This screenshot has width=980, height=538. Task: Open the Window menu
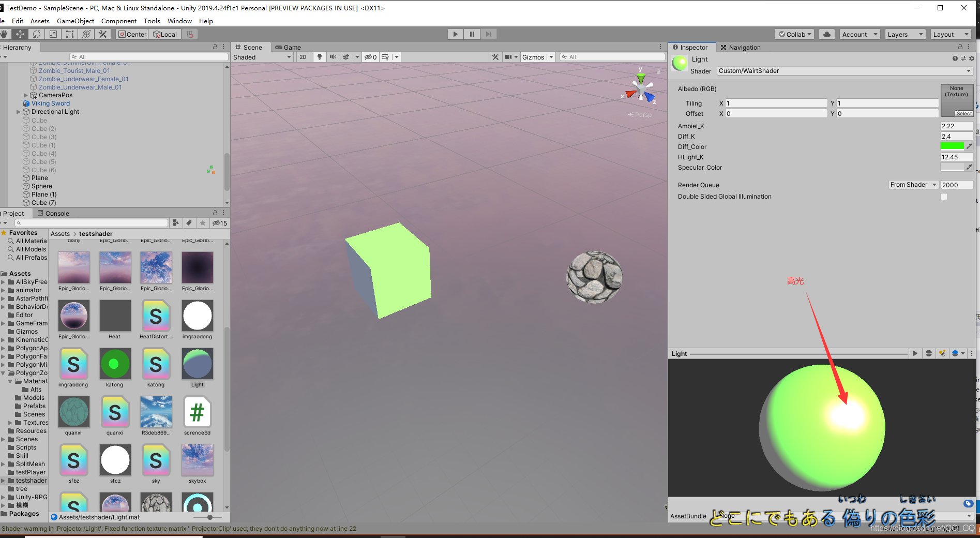click(x=179, y=21)
